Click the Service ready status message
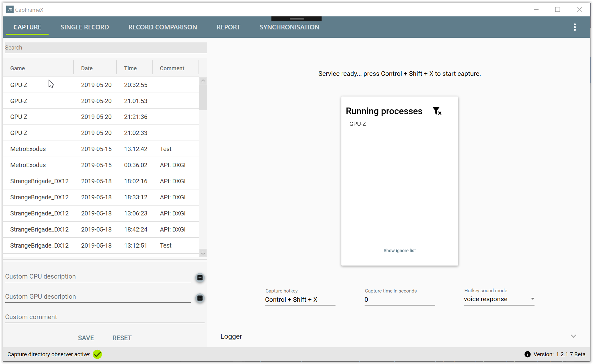Image resolution: width=593 pixels, height=364 pixels. (400, 74)
